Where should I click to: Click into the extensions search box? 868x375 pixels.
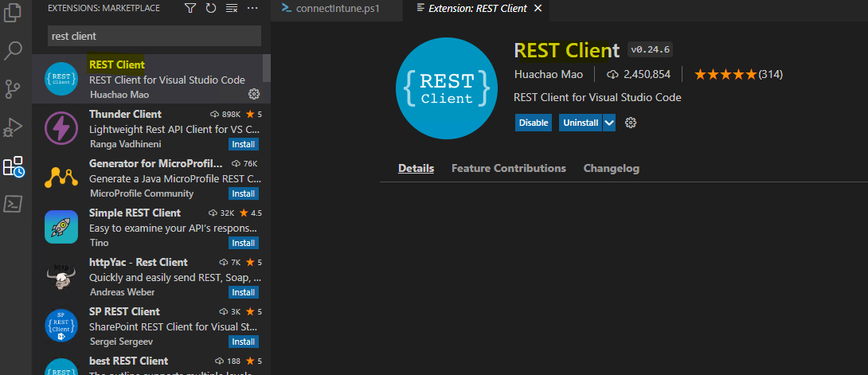[154, 36]
